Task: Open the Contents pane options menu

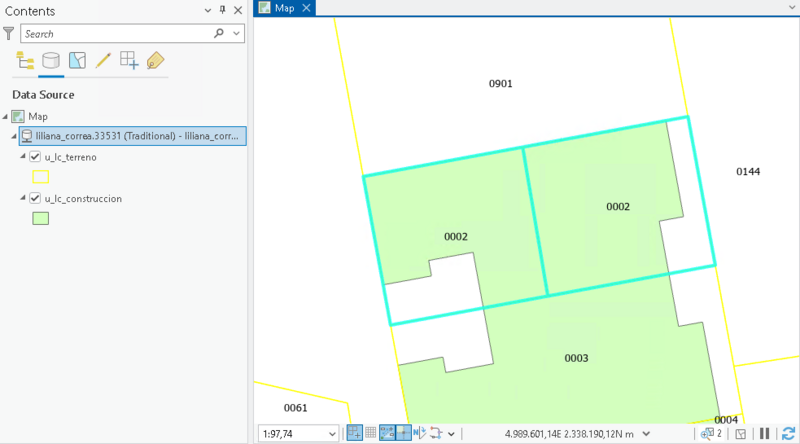Action: pos(207,10)
